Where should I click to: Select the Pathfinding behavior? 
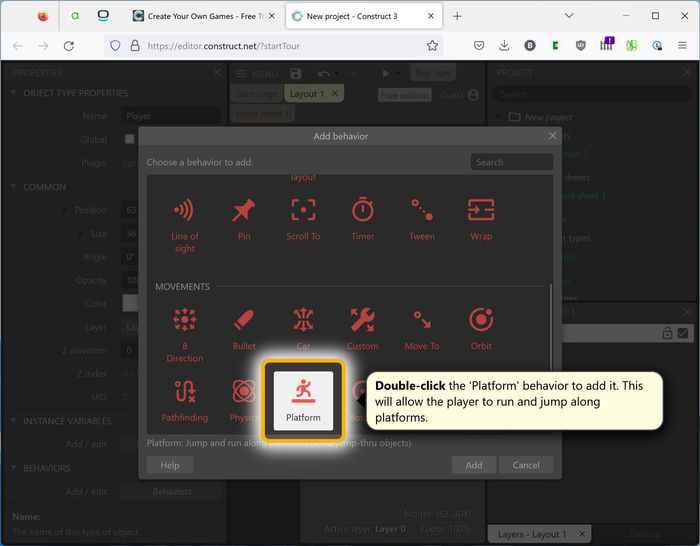coord(184,400)
